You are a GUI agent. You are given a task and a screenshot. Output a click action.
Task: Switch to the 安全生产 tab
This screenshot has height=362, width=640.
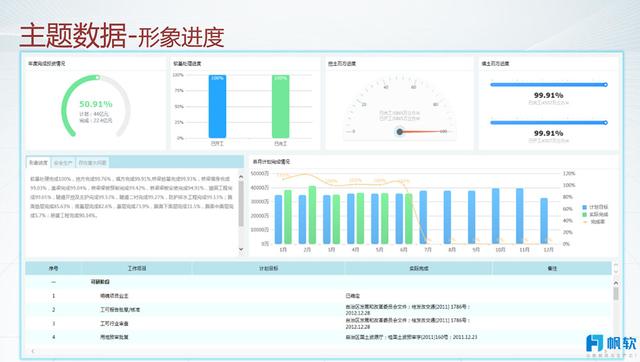click(63, 163)
